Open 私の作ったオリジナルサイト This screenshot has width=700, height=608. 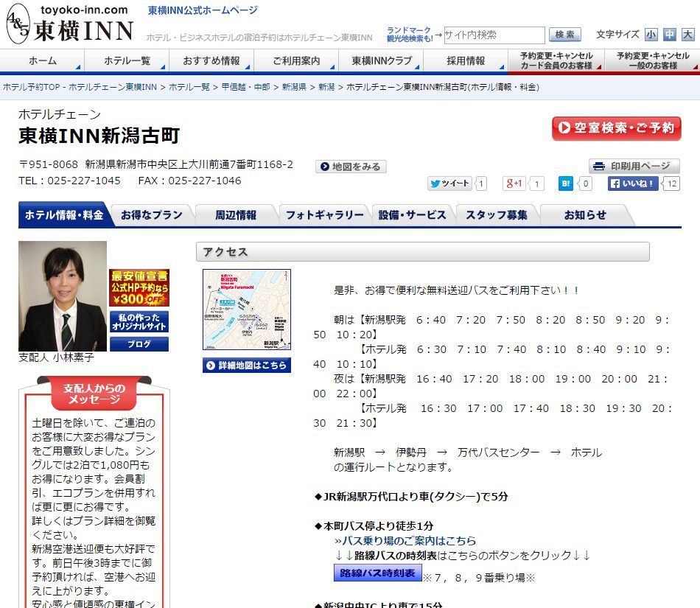point(139,322)
